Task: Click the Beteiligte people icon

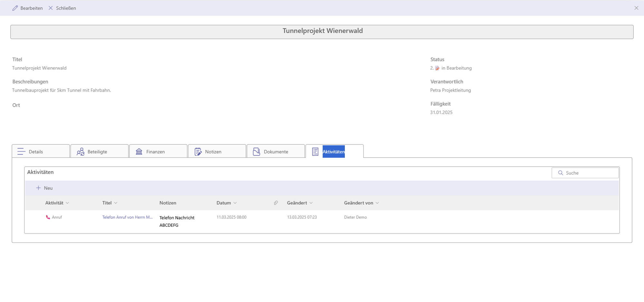Action: click(x=80, y=151)
